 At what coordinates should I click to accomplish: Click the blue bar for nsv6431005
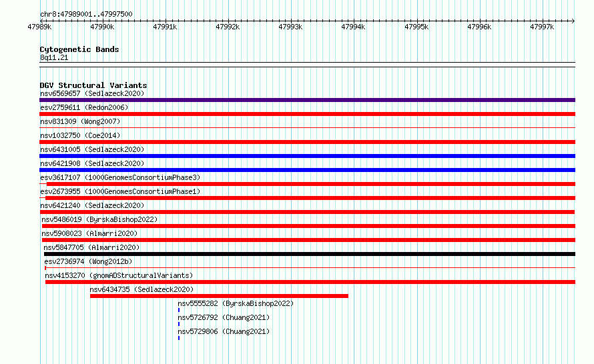point(307,156)
